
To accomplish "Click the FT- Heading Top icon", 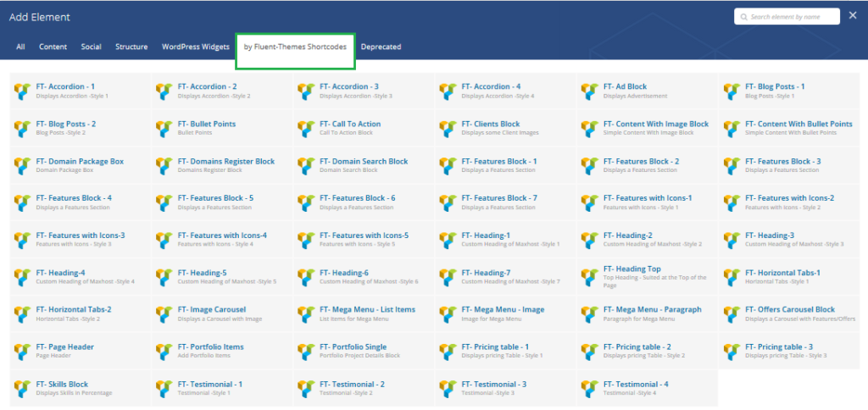I will coord(590,276).
